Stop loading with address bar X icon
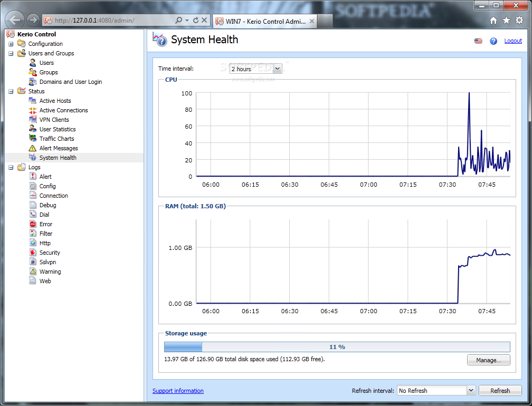Viewport: 532px width, 406px height. (204, 21)
